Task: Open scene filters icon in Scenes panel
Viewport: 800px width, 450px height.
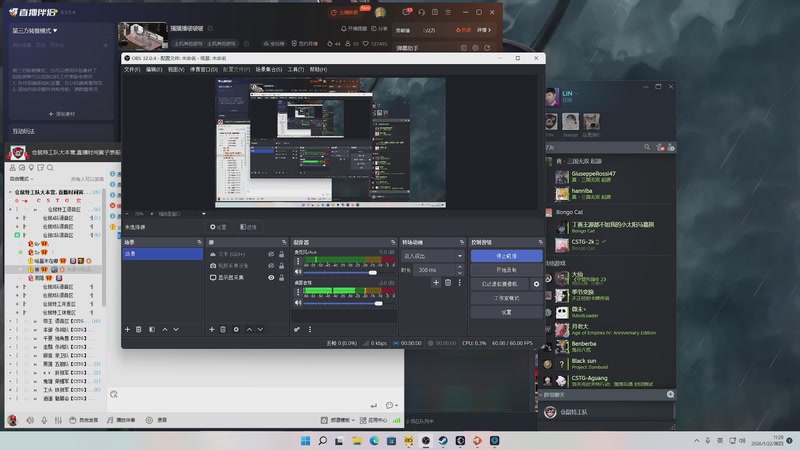Action: tap(152, 330)
